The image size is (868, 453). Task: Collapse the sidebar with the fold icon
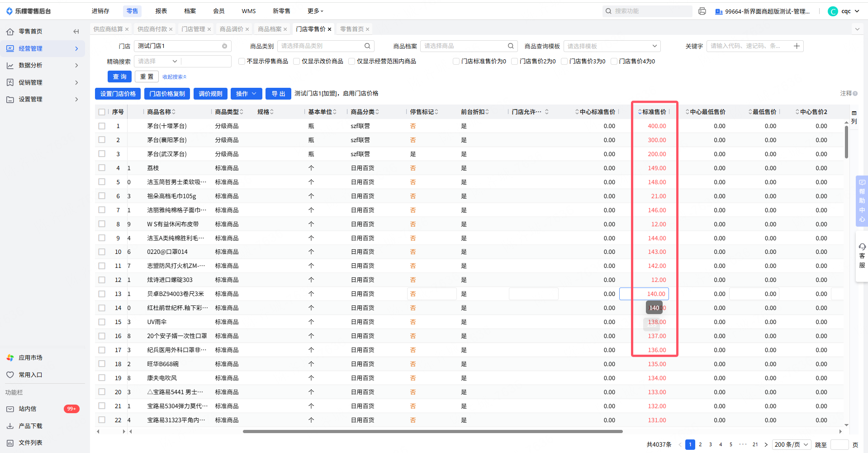[76, 31]
